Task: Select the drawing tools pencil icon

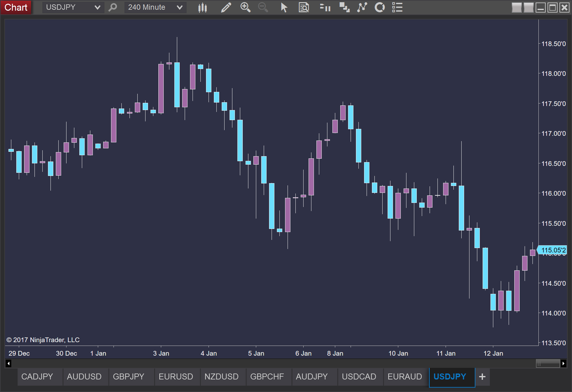Action: tap(226, 7)
